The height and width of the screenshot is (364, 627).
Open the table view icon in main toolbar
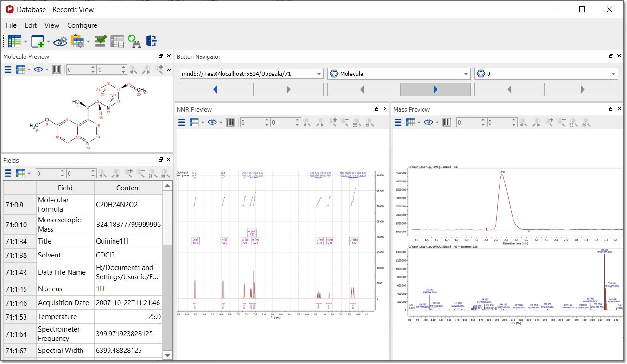tap(15, 41)
